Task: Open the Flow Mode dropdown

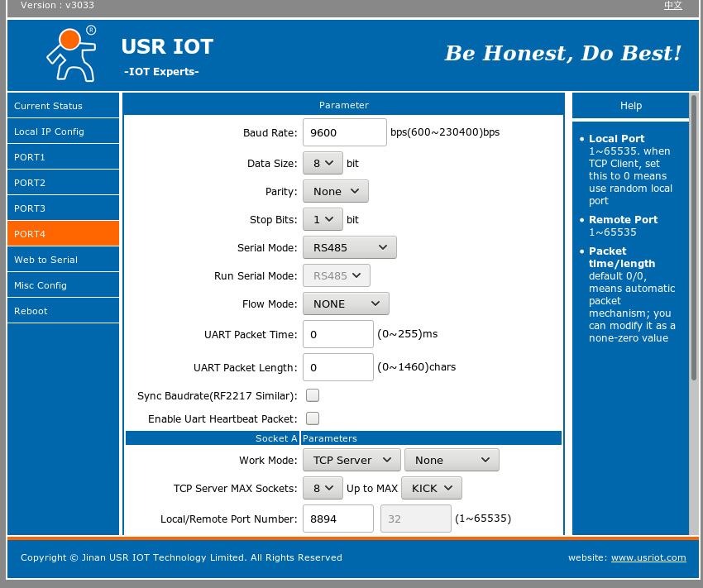Action: 346,304
